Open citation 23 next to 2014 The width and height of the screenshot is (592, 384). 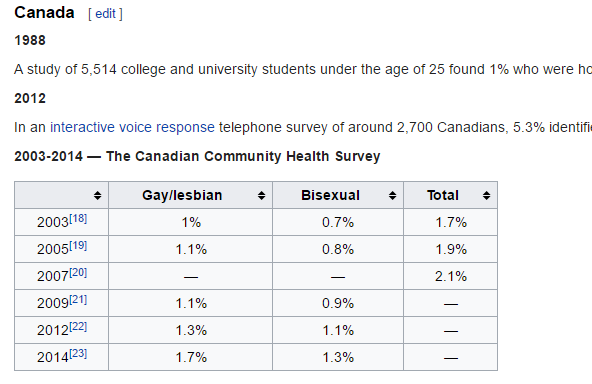(x=78, y=353)
